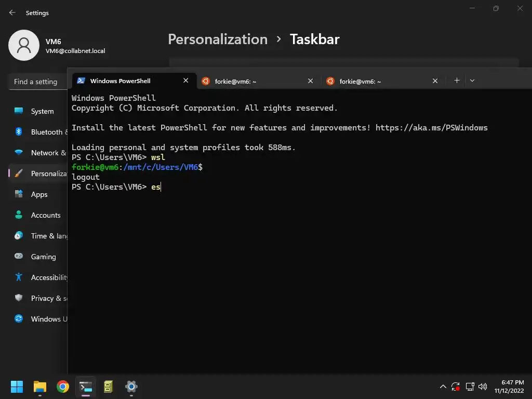The height and width of the screenshot is (399, 532).
Task: Click the PowerShell icon on first terminal tab
Action: (81, 81)
